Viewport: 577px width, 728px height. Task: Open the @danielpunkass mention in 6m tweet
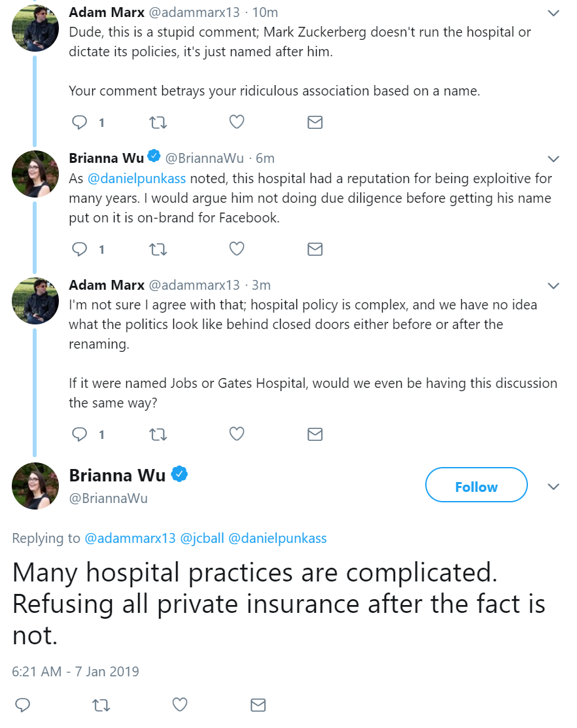(x=137, y=179)
